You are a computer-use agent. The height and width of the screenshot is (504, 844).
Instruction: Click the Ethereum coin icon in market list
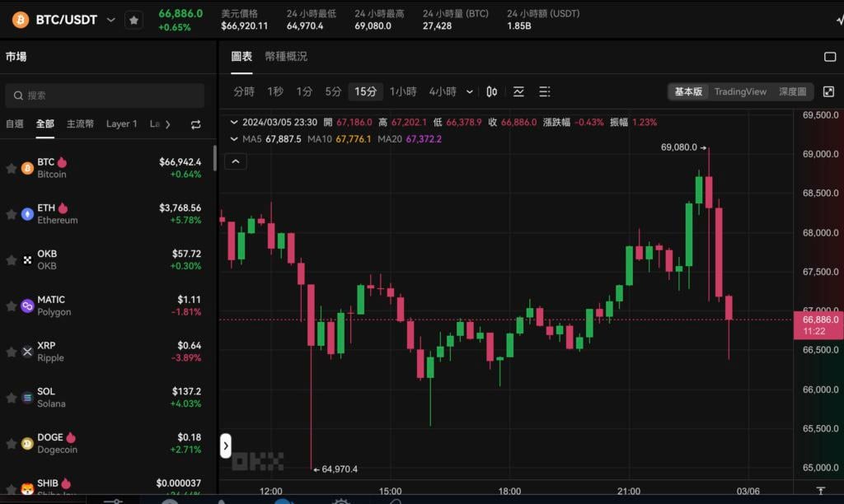27,214
